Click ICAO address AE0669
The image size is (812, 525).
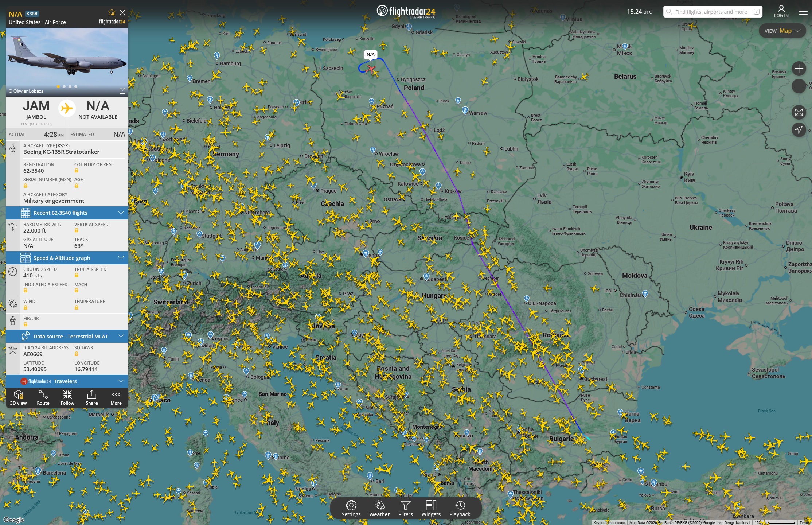coord(33,354)
